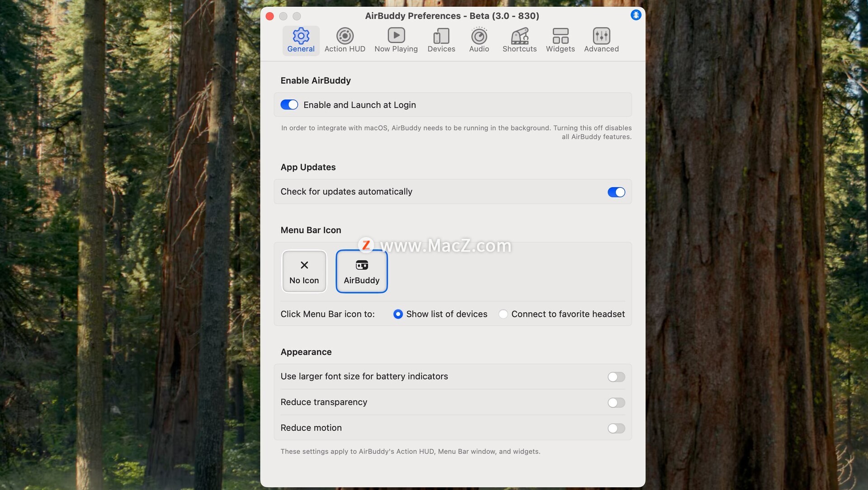
Task: Click the note about Action HUD and widgets
Action: (410, 452)
